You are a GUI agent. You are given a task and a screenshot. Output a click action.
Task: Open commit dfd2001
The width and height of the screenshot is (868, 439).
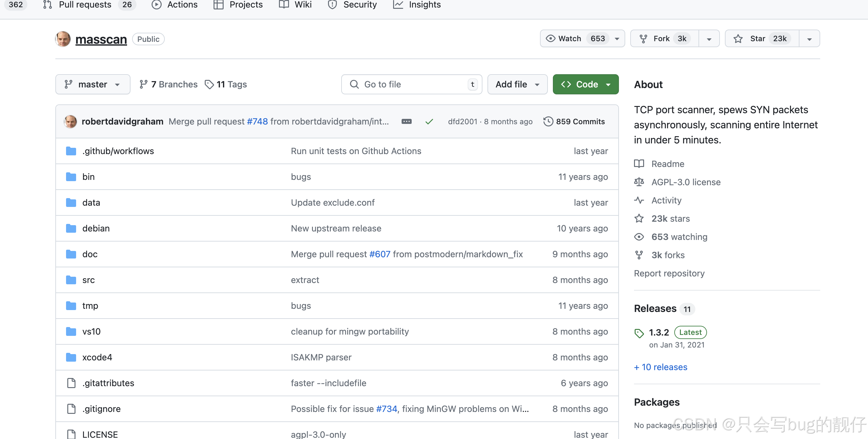click(x=463, y=121)
